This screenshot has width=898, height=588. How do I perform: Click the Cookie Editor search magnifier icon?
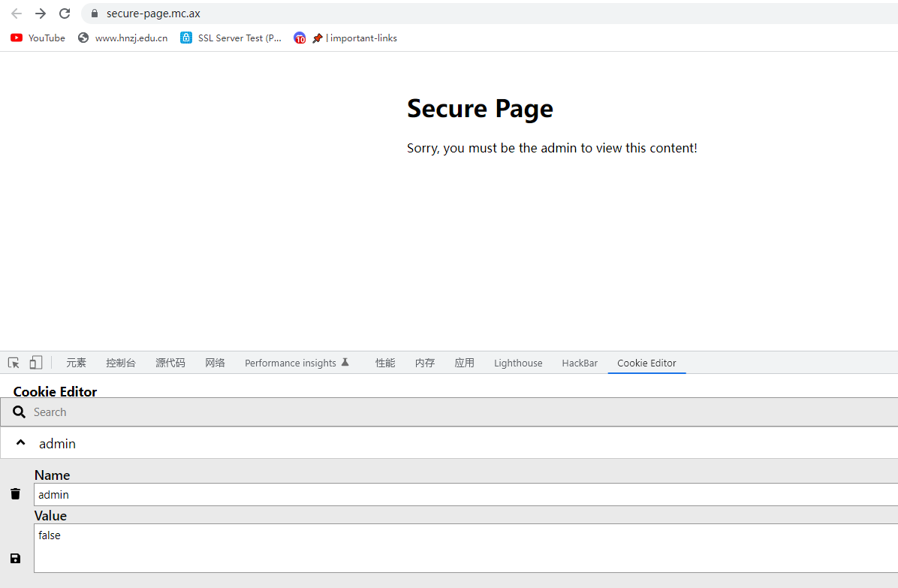coord(19,412)
